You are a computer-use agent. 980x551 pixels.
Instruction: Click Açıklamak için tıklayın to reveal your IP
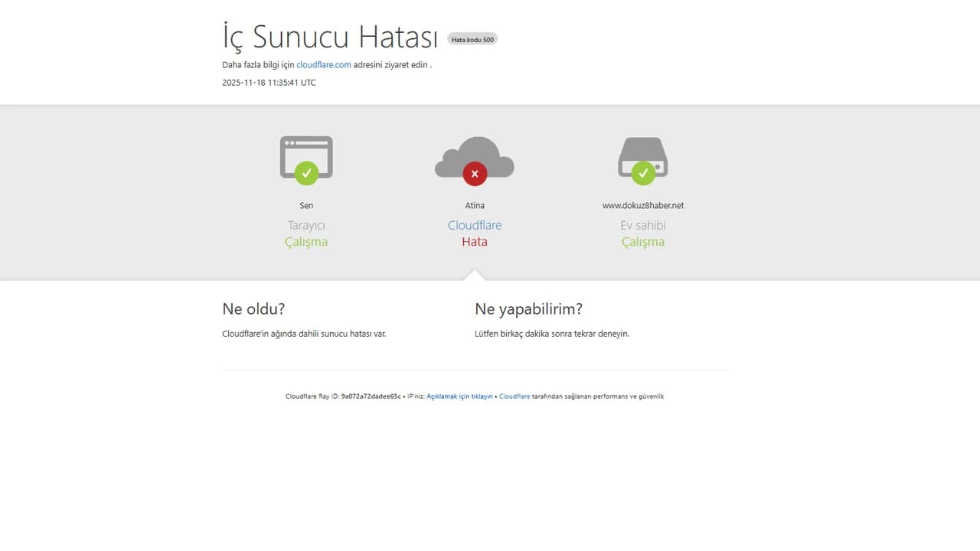click(459, 396)
